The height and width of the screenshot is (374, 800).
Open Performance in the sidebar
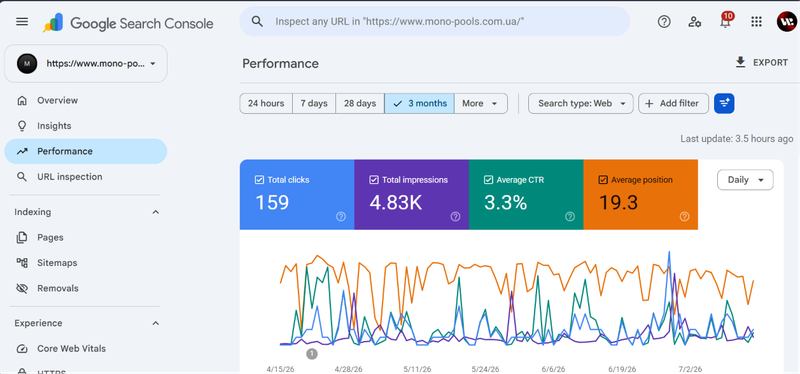[86, 152]
